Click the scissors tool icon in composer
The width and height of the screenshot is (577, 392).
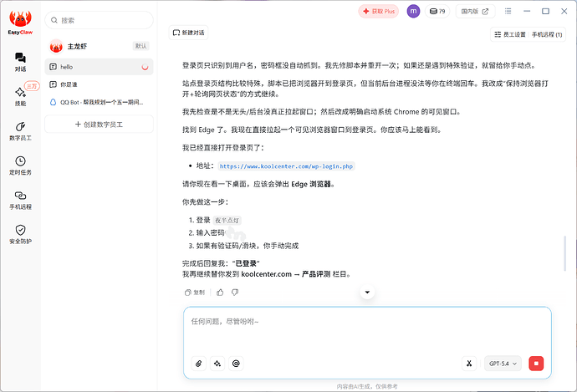(469, 364)
